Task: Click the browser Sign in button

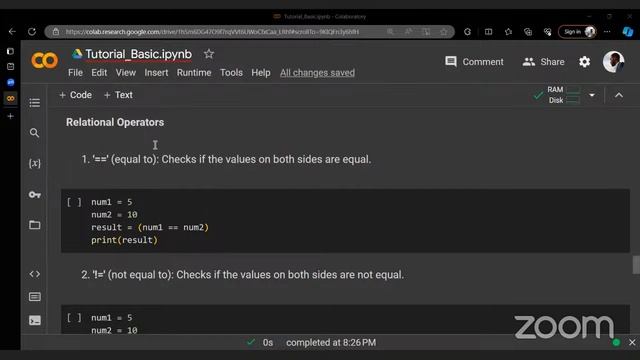Action: click(x=577, y=31)
